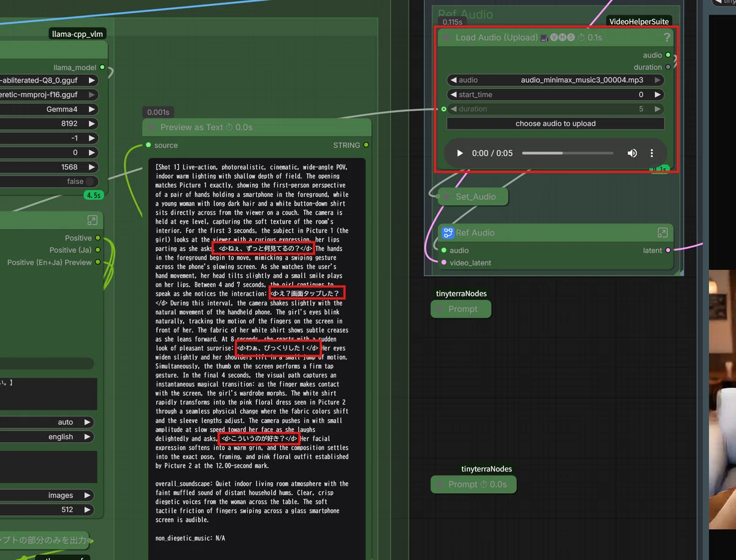Click the video_latent input port on Ref Audio

pyautogui.click(x=443, y=263)
